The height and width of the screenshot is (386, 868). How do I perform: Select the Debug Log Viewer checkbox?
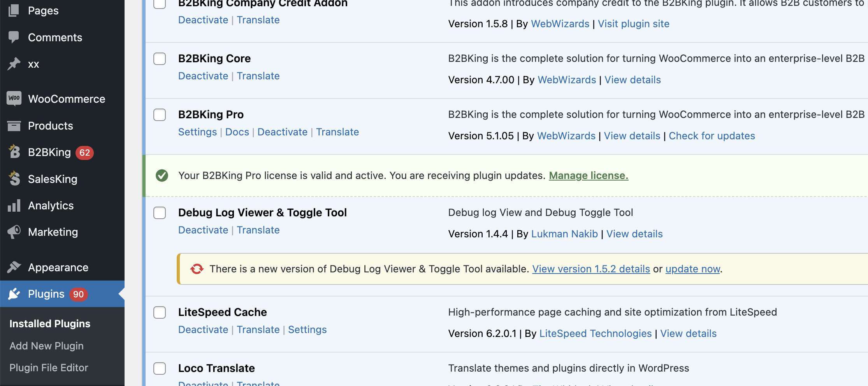(x=160, y=213)
